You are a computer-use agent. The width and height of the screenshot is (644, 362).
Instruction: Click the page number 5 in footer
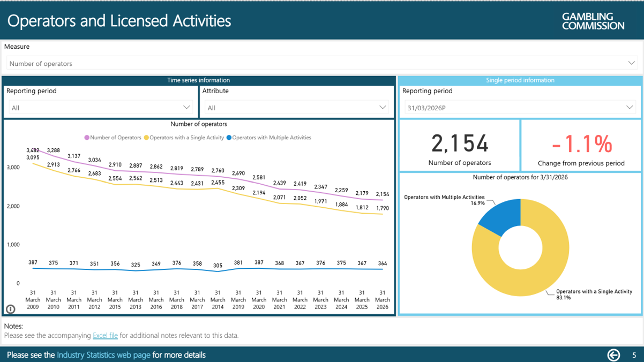pyautogui.click(x=634, y=355)
